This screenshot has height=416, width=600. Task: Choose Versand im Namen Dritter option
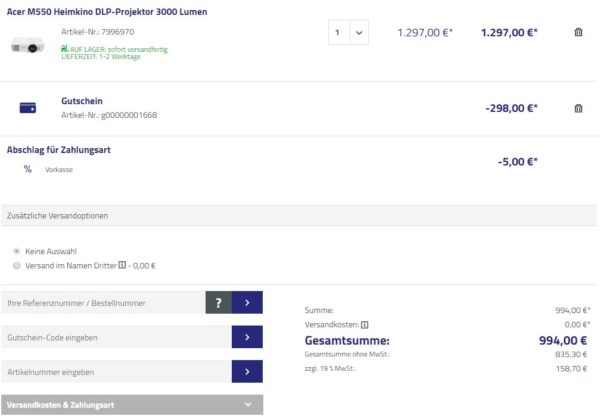point(16,266)
